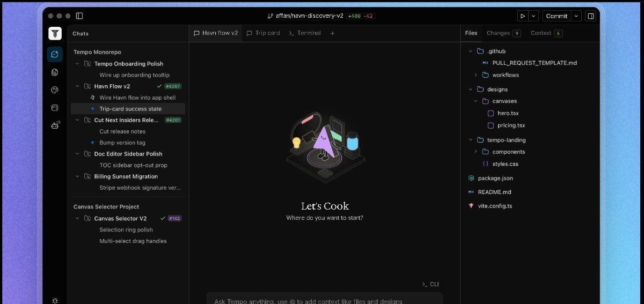Viewport: 644px width, 304px height.
Task: Click the git branch icon in title bar
Action: coord(270,16)
